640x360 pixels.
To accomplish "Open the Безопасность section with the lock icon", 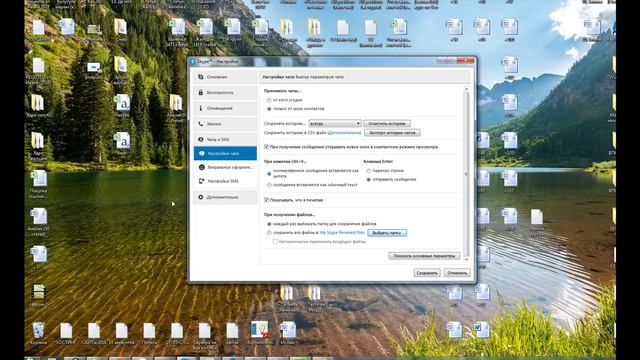I will tap(225, 93).
